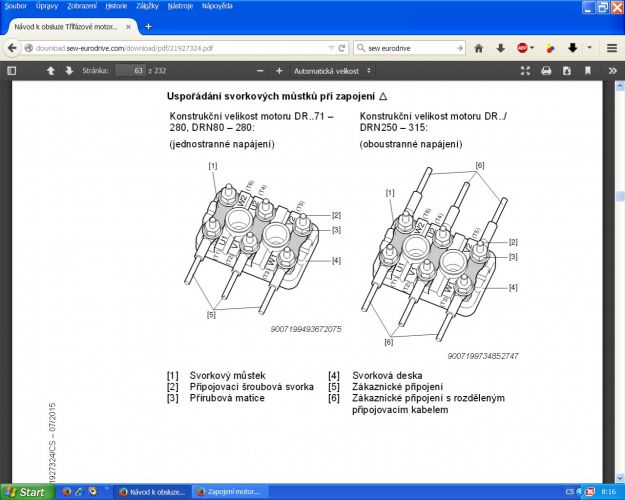Submit search with arrow in search box
The image size is (625, 500).
(460, 48)
